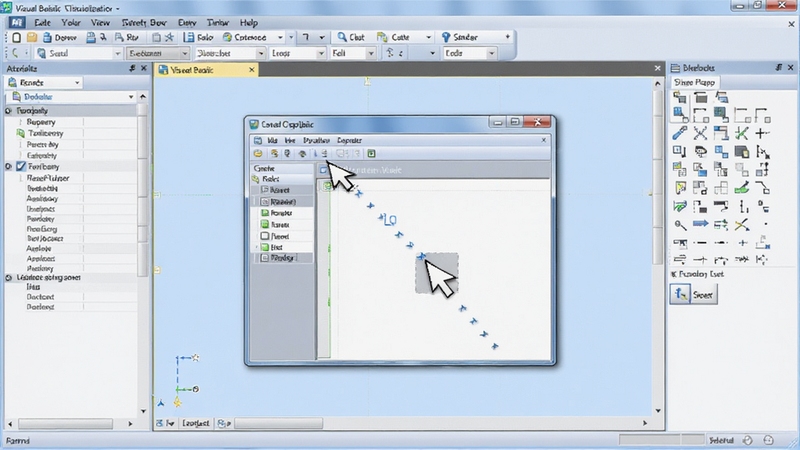Click the blue tool icon button beside Soer
The width and height of the screenshot is (800, 450).
(x=680, y=294)
